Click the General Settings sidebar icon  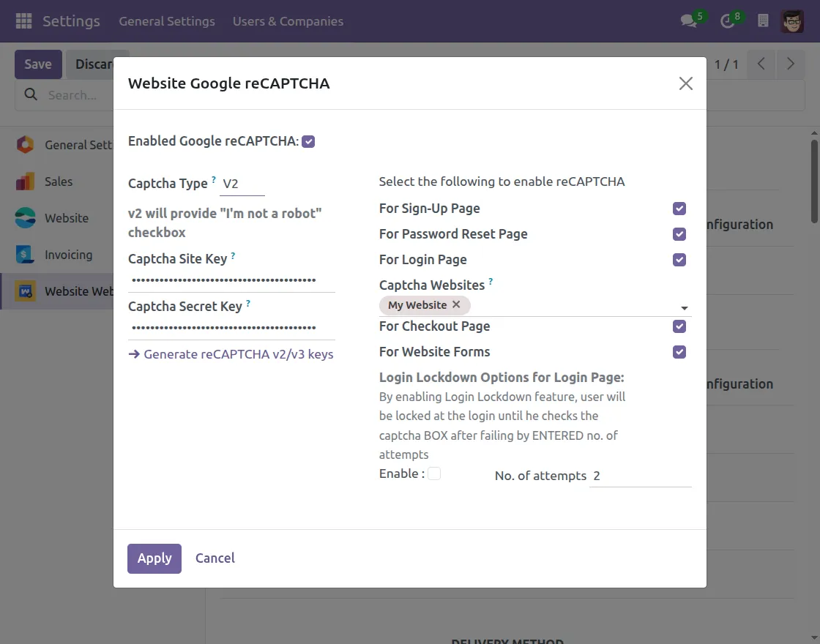tap(25, 145)
